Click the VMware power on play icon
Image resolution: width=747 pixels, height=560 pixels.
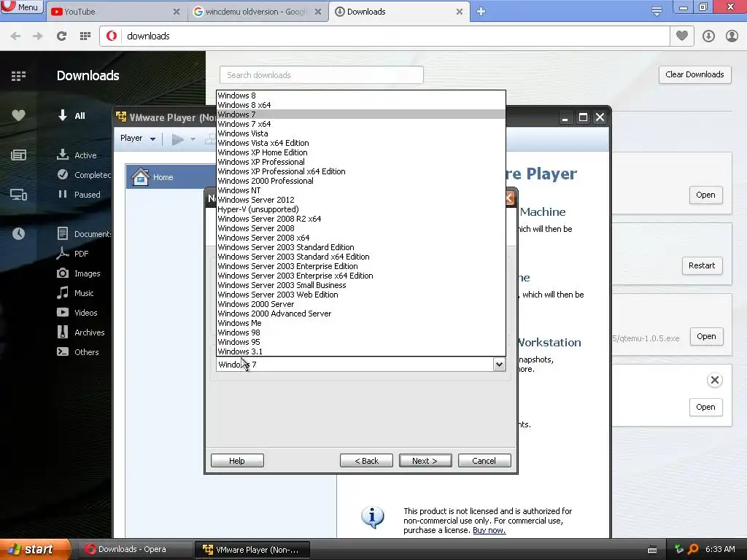pos(178,139)
